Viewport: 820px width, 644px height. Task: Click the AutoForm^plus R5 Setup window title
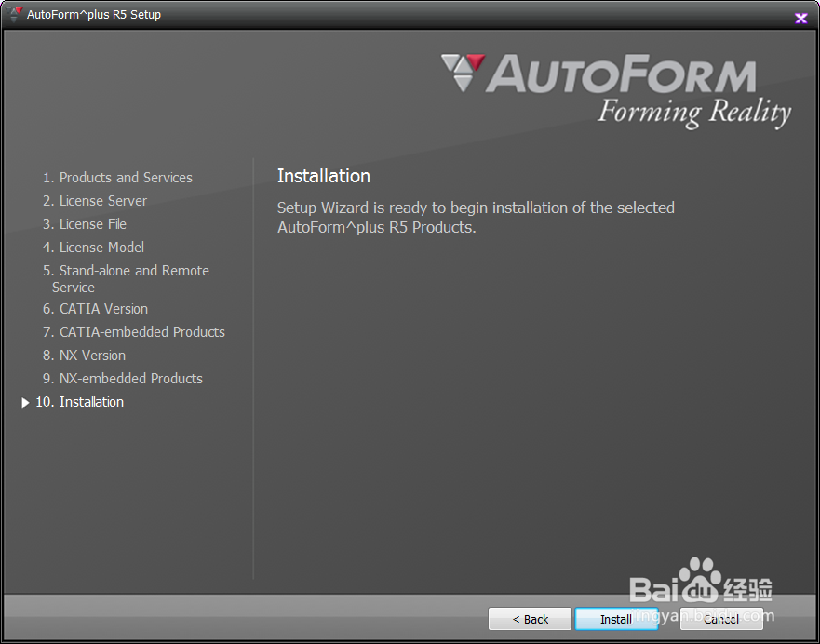(x=94, y=15)
